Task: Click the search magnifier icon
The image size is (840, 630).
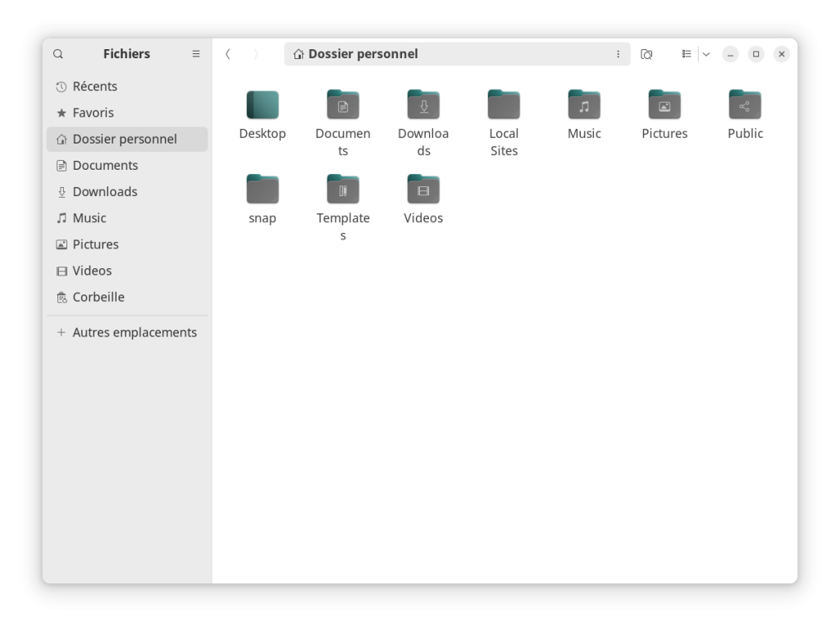Action: [x=58, y=54]
